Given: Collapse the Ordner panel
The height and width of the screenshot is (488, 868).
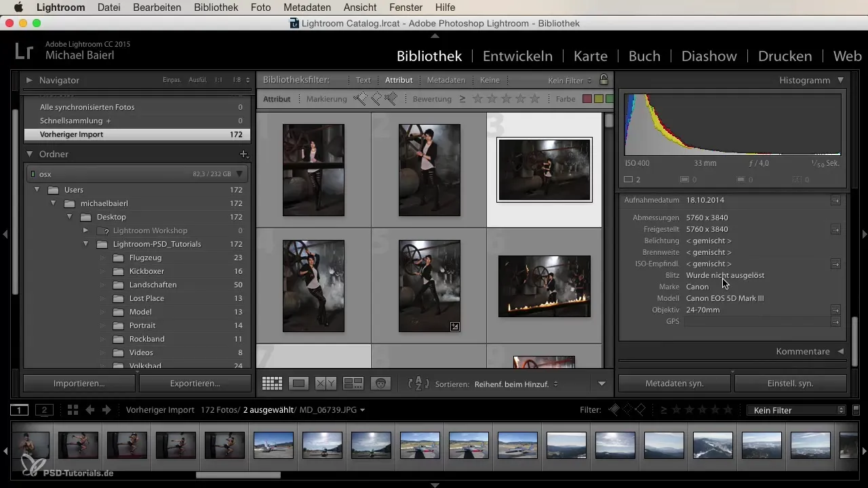Looking at the screenshot, I should (x=29, y=155).
